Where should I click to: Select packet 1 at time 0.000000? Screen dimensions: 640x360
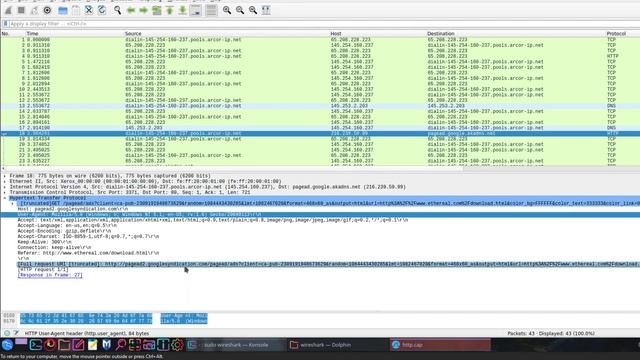(320, 40)
